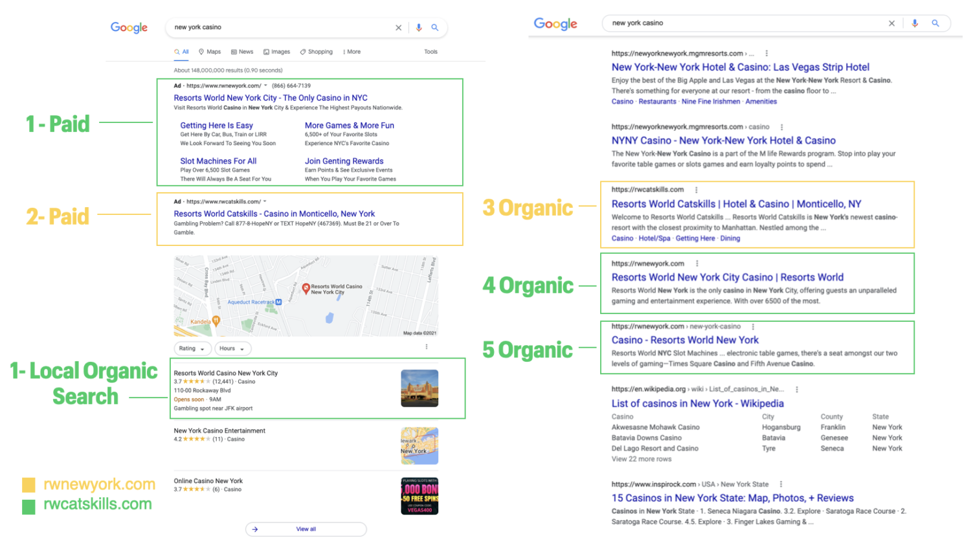Click voice search microphone in left search bar

pyautogui.click(x=419, y=27)
